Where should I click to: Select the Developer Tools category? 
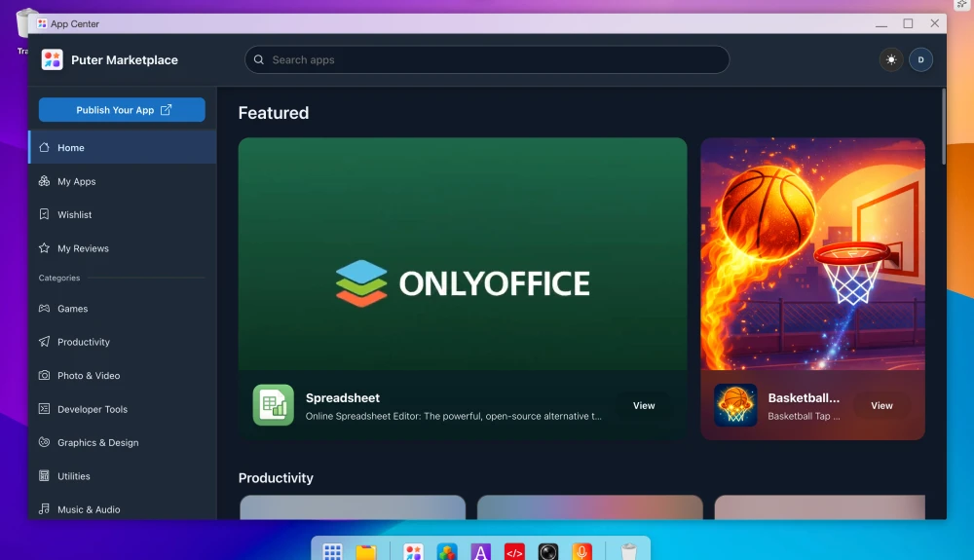(x=123, y=409)
